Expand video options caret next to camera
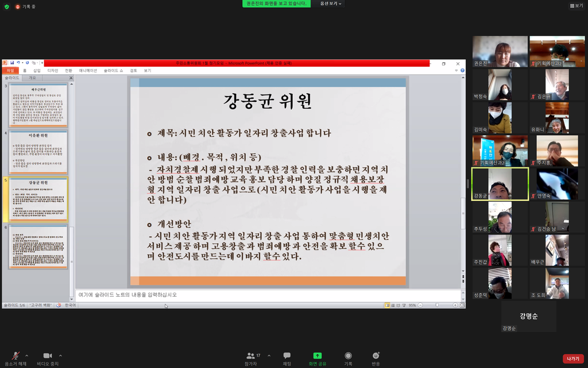This screenshot has height=368, width=588. (x=60, y=355)
